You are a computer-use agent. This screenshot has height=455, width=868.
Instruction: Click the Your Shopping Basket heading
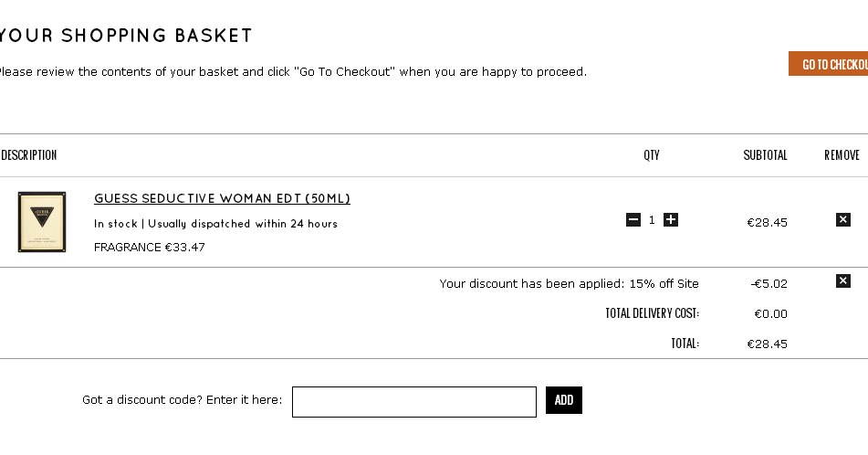pyautogui.click(x=126, y=36)
